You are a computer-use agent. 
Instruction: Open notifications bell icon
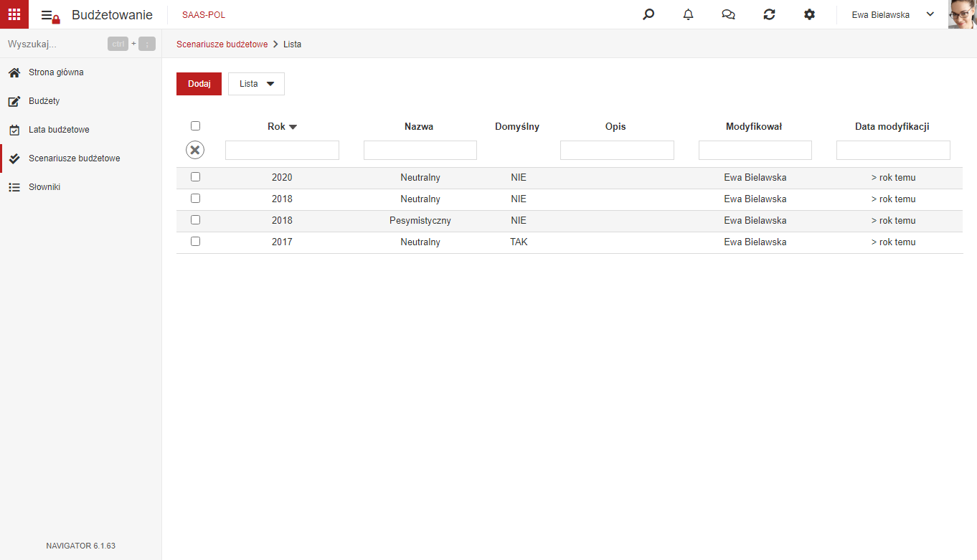[689, 14]
